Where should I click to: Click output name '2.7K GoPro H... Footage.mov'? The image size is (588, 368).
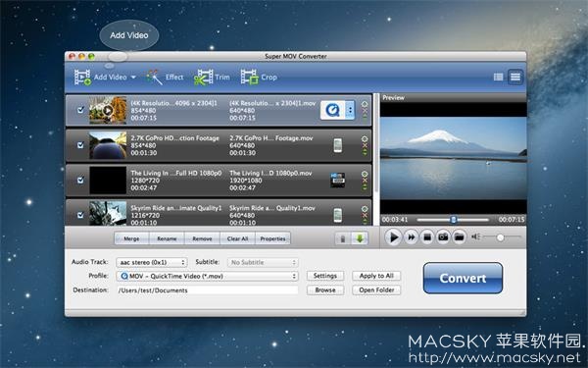click(271, 138)
